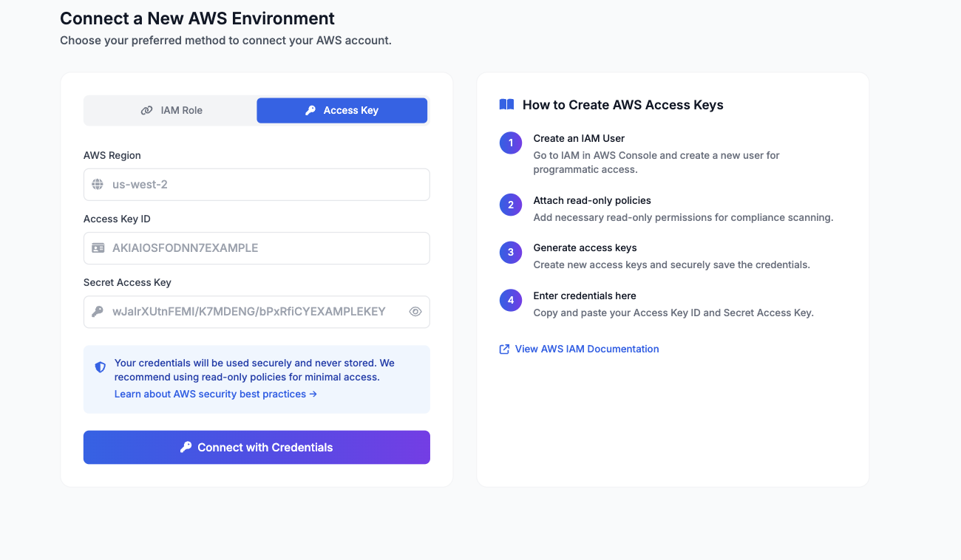
Task: Switch to the IAM Role tab
Action: pos(171,111)
